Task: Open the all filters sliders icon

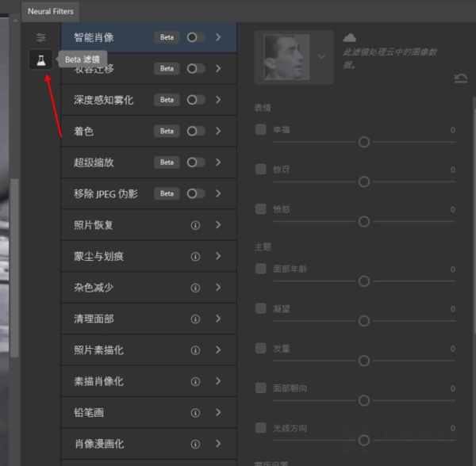Action: pyautogui.click(x=41, y=37)
